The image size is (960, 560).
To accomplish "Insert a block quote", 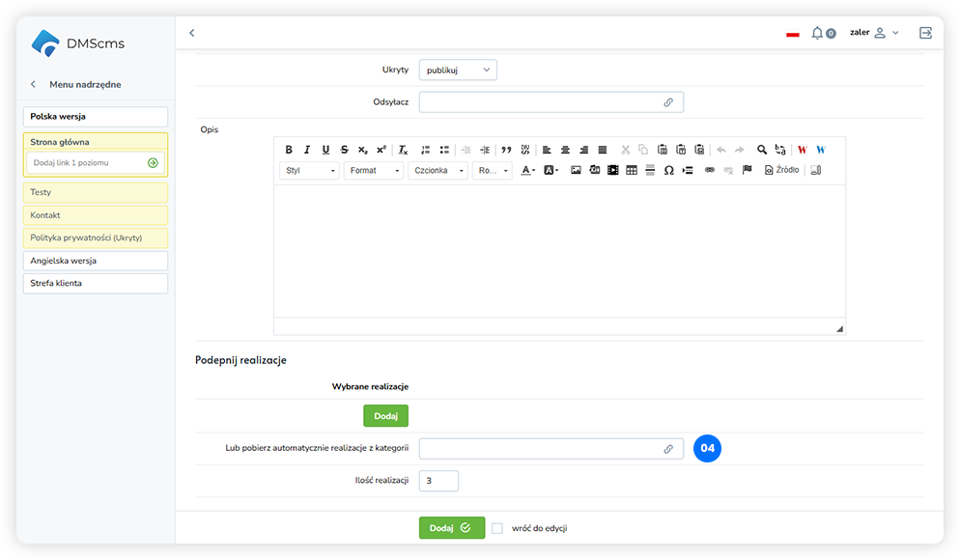I will [506, 150].
